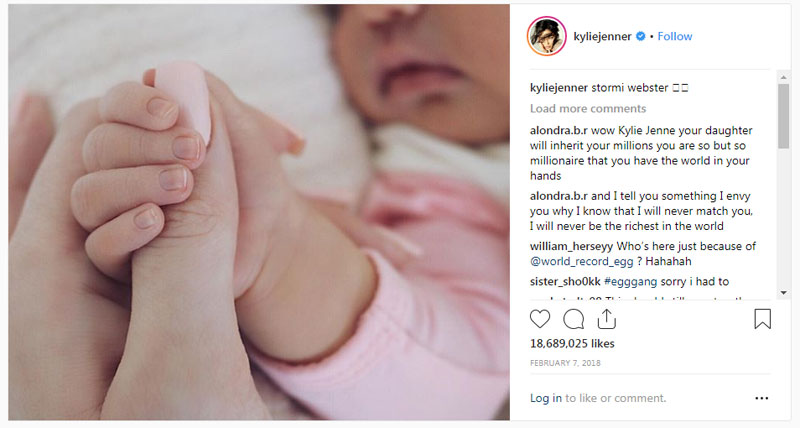Open kyliejenner profile picture avatar
Screen dimensions: 800x428
click(546, 36)
